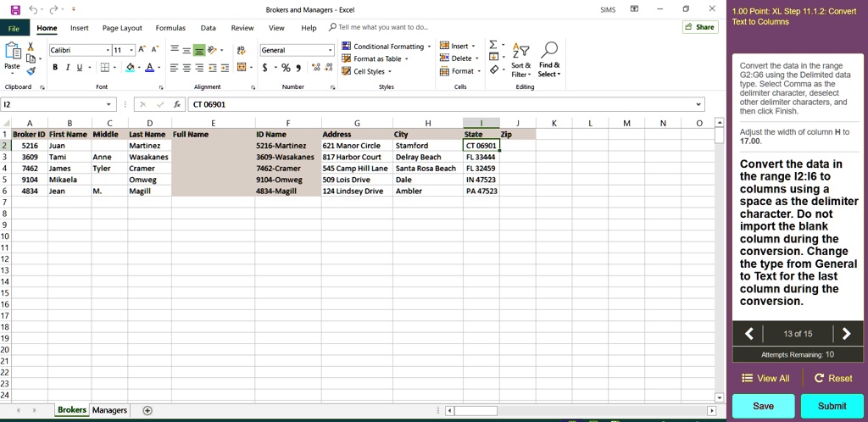Click the Font Color red A swatch

[149, 68]
